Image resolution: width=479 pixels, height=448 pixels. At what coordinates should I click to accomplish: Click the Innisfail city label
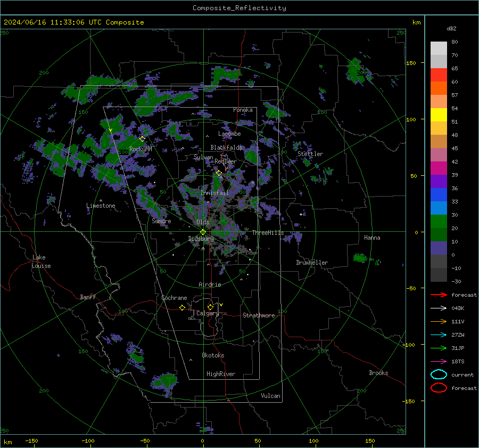coord(214,193)
